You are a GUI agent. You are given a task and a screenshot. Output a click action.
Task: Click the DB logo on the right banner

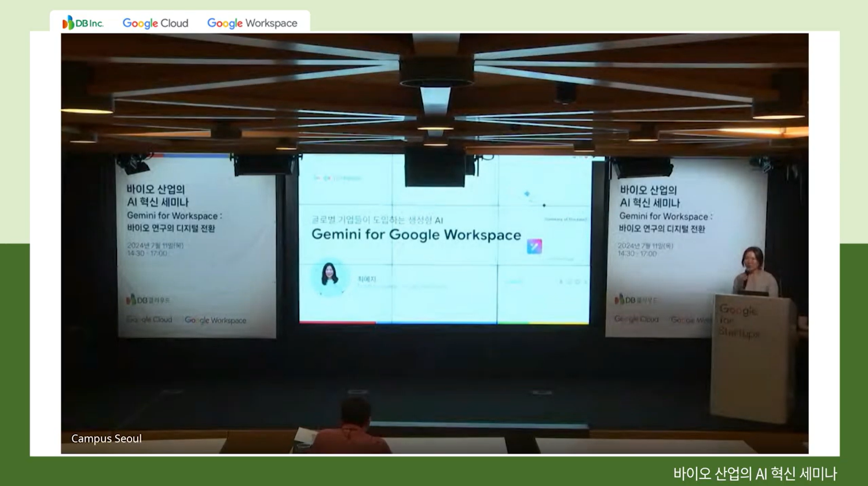(636, 299)
